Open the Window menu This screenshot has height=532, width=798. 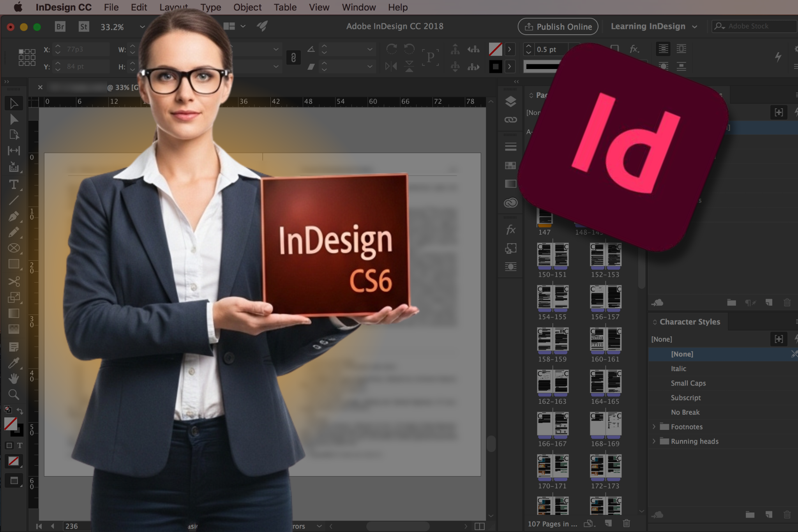[359, 7]
